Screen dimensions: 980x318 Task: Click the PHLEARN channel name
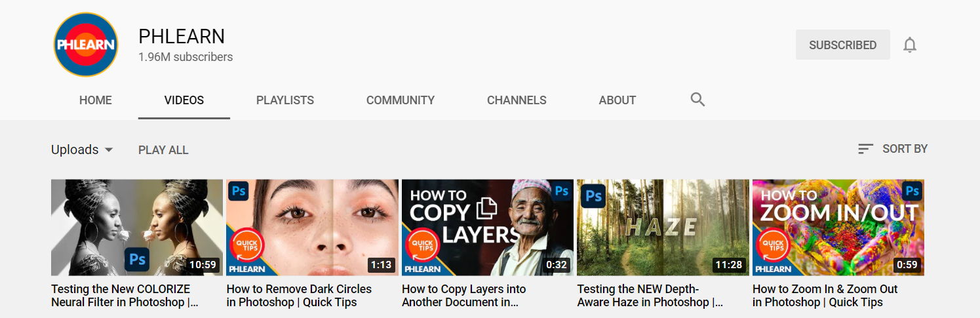pyautogui.click(x=182, y=36)
